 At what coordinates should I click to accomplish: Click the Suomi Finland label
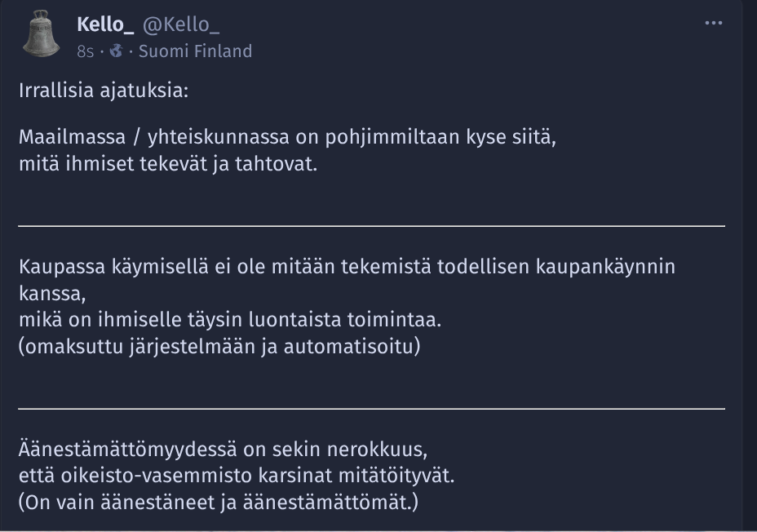coord(195,51)
